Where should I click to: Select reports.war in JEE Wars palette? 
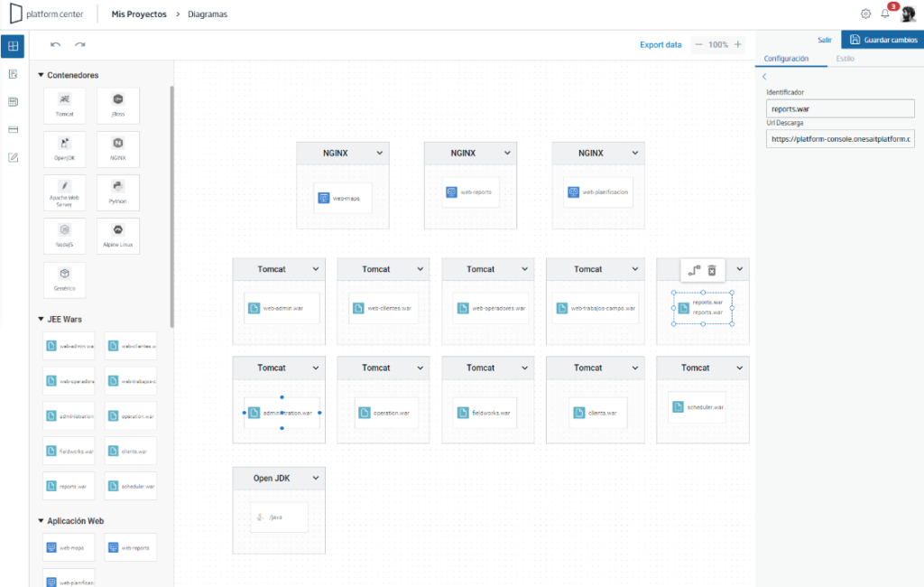pyautogui.click(x=69, y=486)
